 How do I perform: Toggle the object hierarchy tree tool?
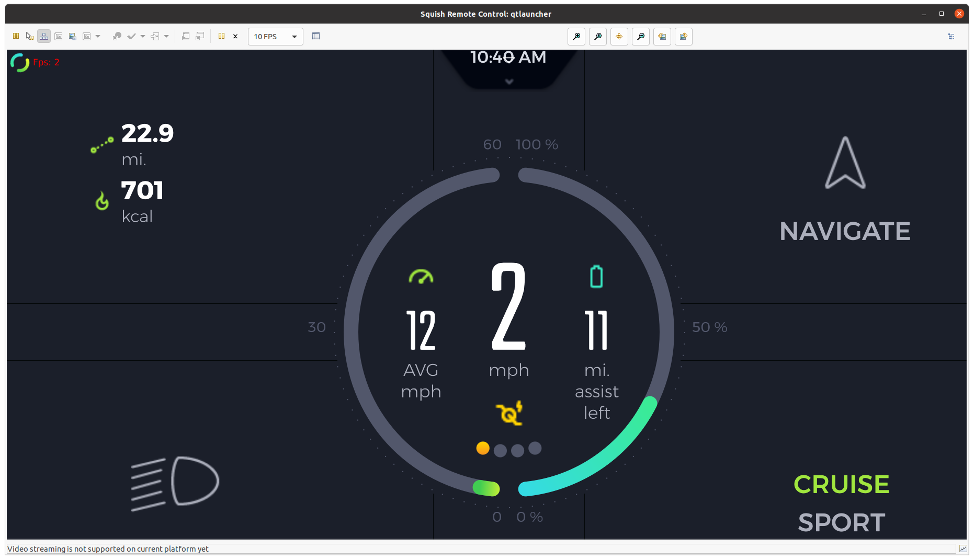(x=44, y=36)
